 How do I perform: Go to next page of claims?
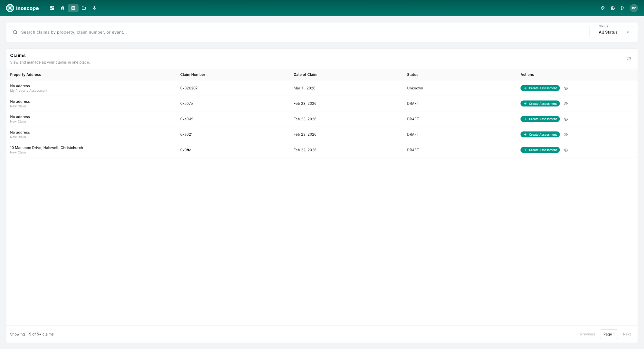627,334
